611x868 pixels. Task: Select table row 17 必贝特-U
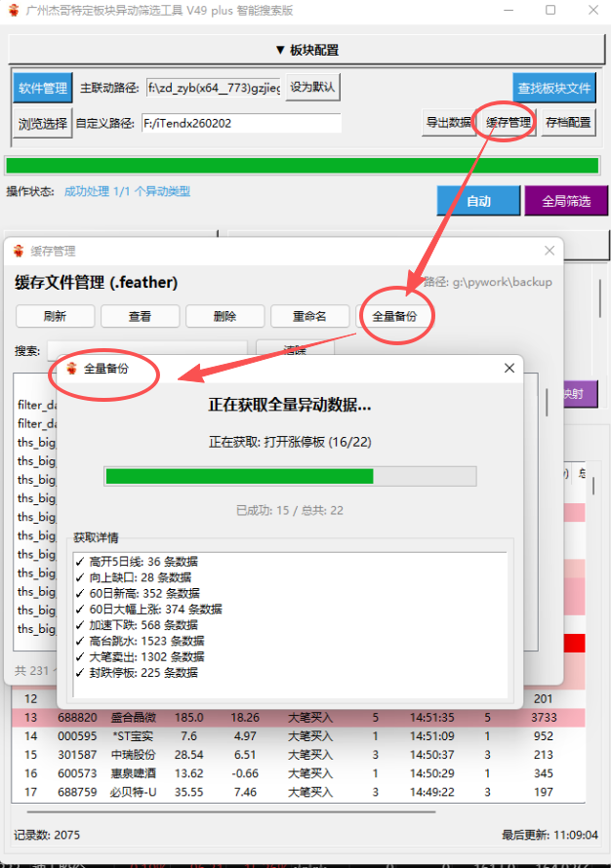299,792
